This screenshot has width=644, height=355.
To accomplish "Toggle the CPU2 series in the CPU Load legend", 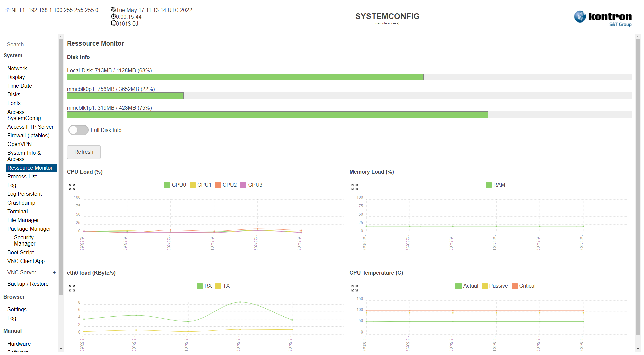I will (x=225, y=185).
